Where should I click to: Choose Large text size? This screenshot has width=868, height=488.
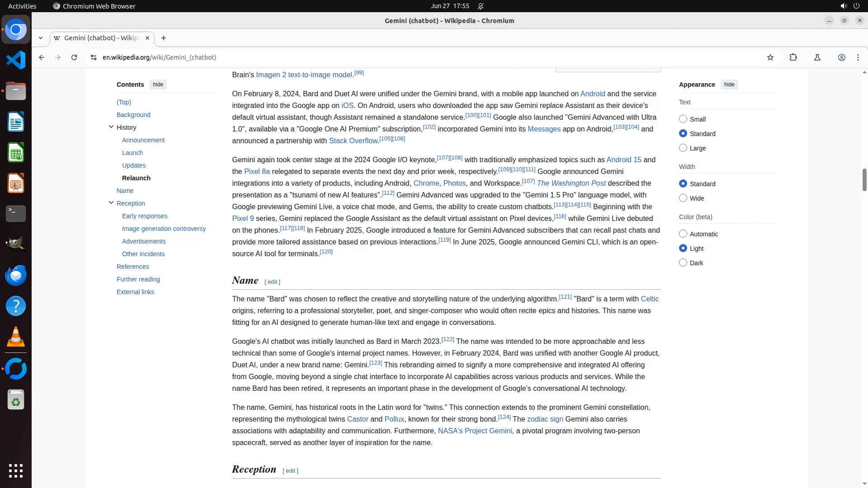click(x=683, y=148)
